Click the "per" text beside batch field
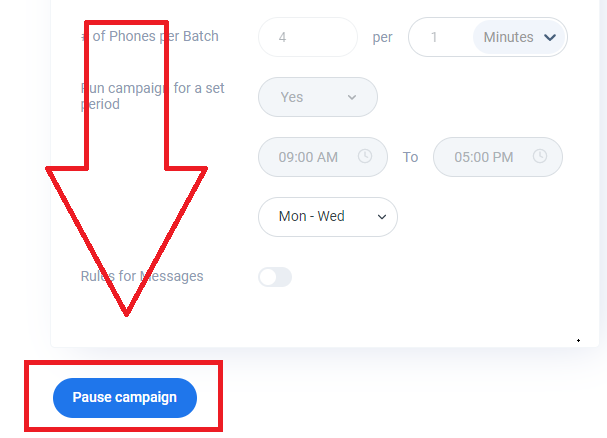Viewport: 607px width, 438px height. click(382, 38)
